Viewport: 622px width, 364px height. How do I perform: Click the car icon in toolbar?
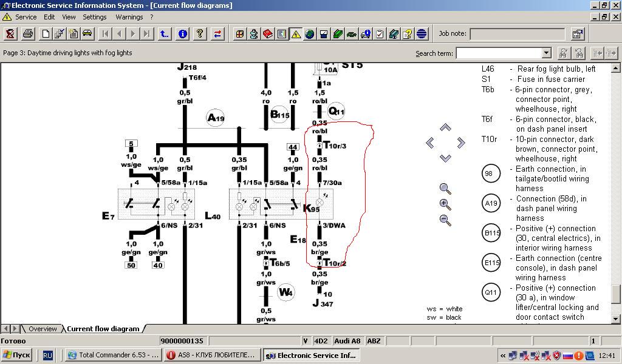tap(87, 34)
